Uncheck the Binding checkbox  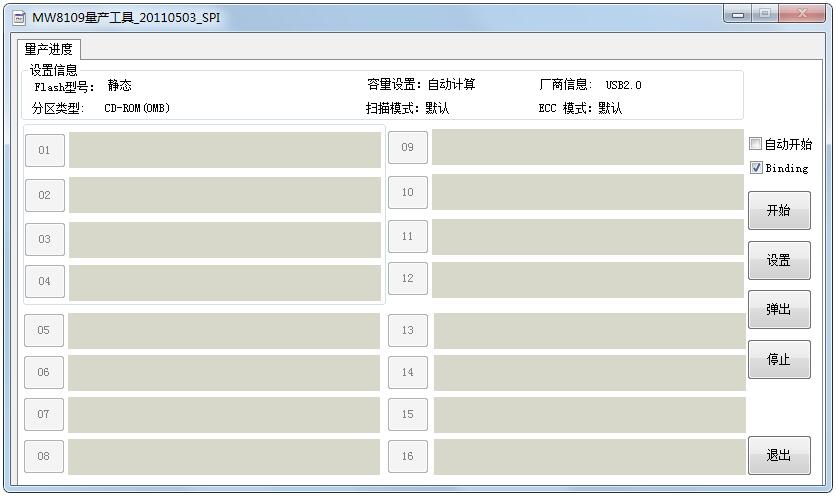(x=756, y=167)
